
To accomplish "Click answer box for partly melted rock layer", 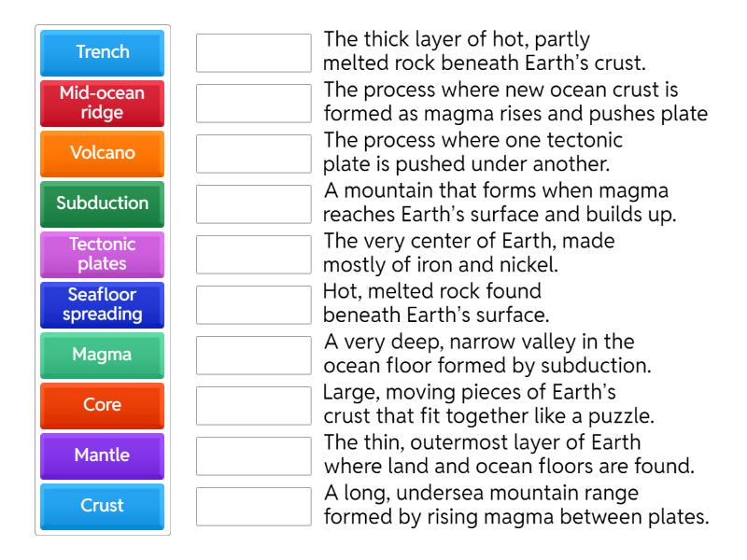I will pyautogui.click(x=253, y=53).
